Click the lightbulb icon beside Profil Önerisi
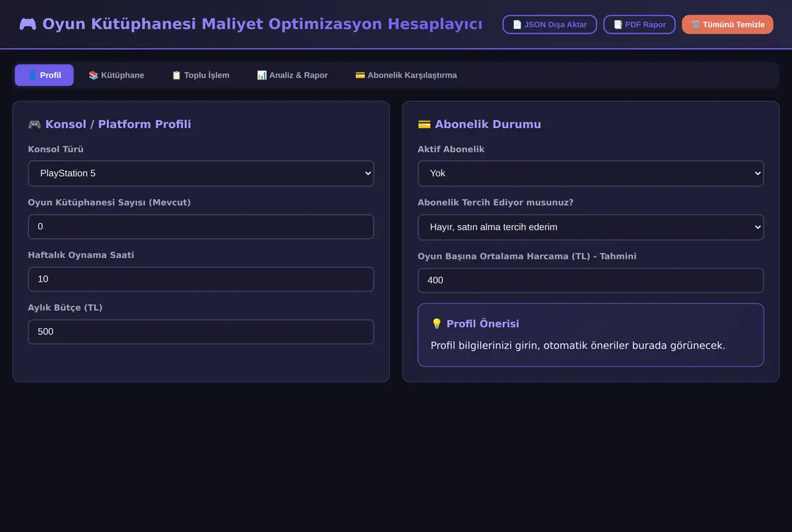Viewport: 792px width, 532px height. pos(436,324)
